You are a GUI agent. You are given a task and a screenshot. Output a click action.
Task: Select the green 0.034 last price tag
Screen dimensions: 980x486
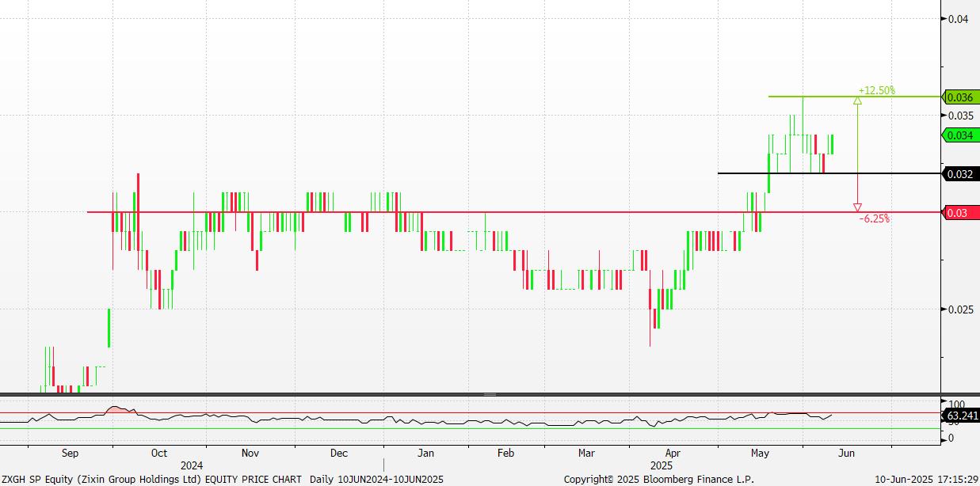959,135
